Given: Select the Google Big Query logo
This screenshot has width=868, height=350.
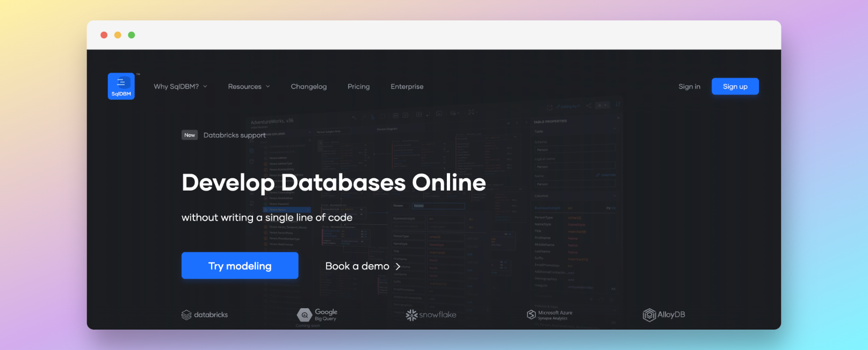Looking at the screenshot, I should point(317,315).
